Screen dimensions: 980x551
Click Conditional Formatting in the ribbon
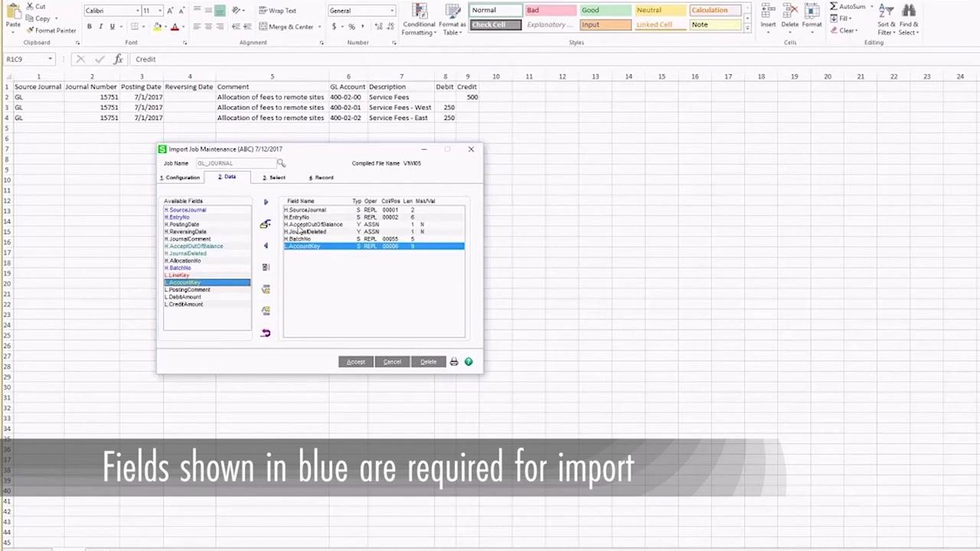(419, 19)
